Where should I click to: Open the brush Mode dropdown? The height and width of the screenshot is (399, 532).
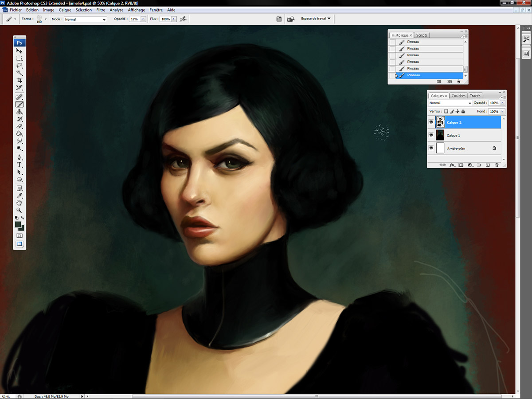(x=86, y=20)
